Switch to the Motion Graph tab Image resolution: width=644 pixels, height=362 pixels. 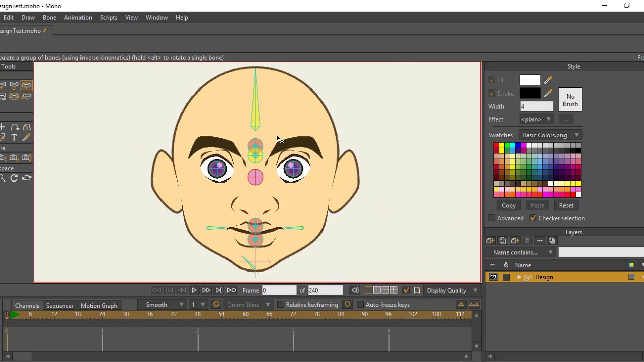[x=99, y=306]
